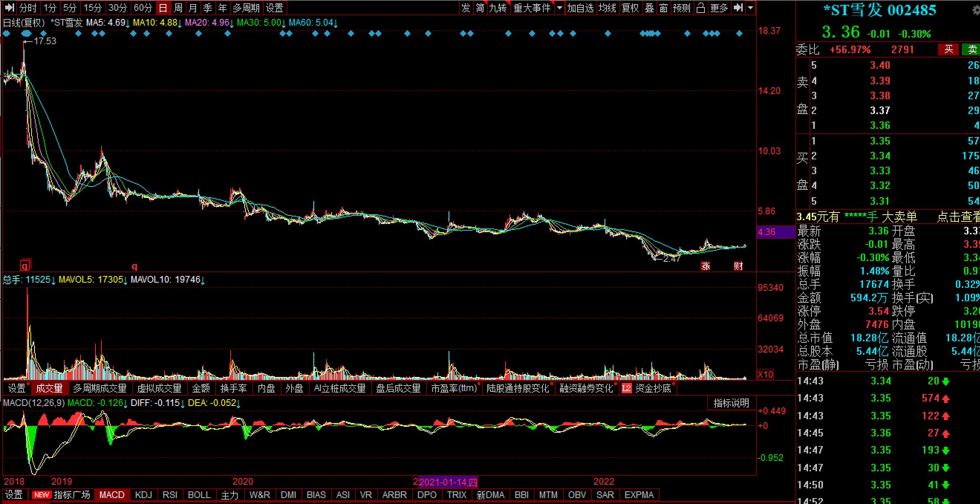Select the 5分 period tab
The image size is (980, 504).
coord(69,7)
